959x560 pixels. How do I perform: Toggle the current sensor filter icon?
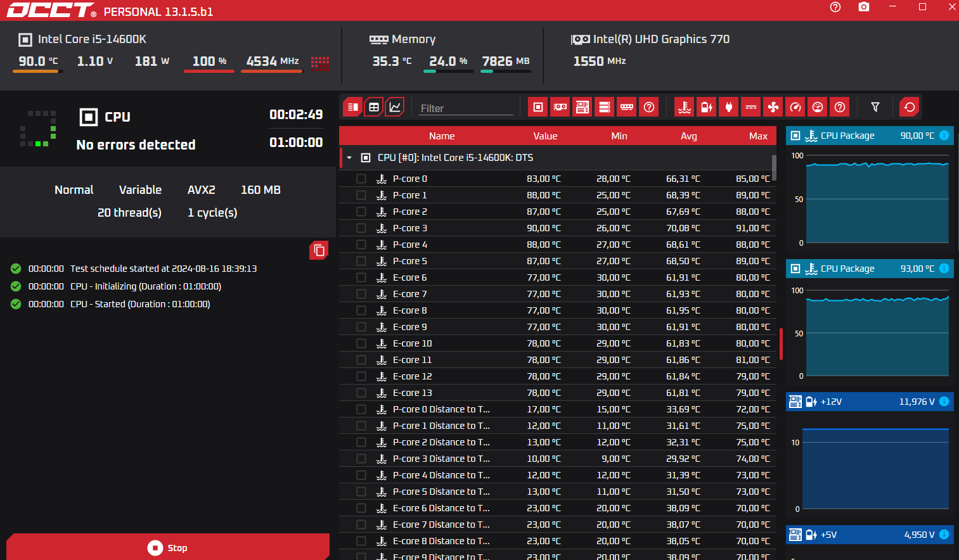tap(751, 107)
